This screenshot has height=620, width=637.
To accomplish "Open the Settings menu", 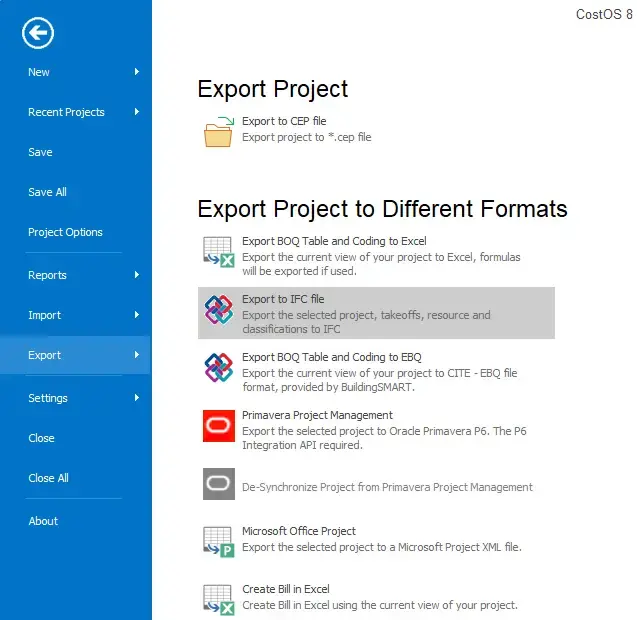I will [x=48, y=398].
